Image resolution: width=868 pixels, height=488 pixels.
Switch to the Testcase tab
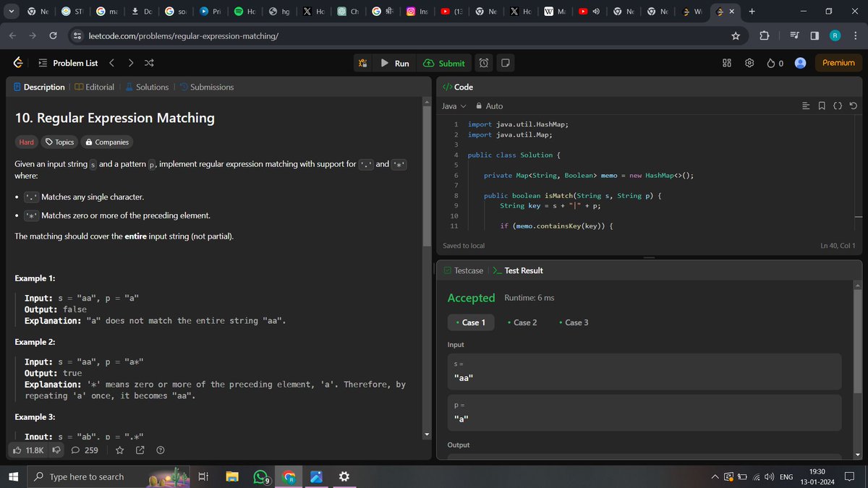(x=463, y=270)
